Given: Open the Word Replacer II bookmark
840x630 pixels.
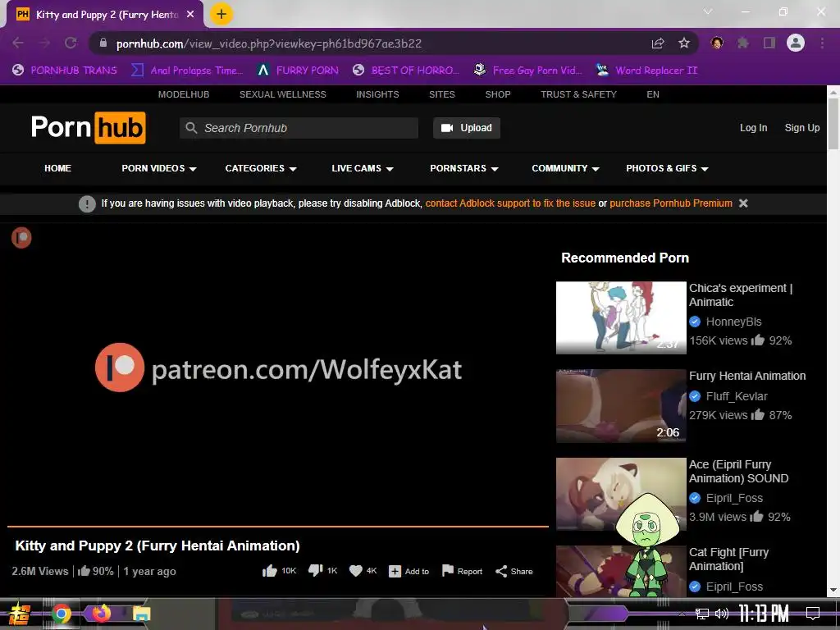Looking at the screenshot, I should 646,71.
